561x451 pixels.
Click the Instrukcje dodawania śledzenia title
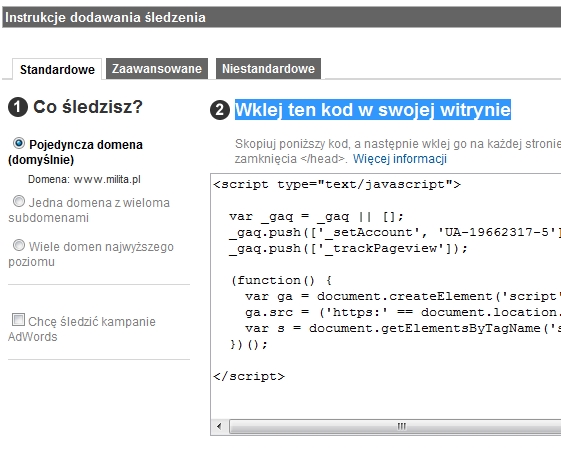(x=105, y=17)
